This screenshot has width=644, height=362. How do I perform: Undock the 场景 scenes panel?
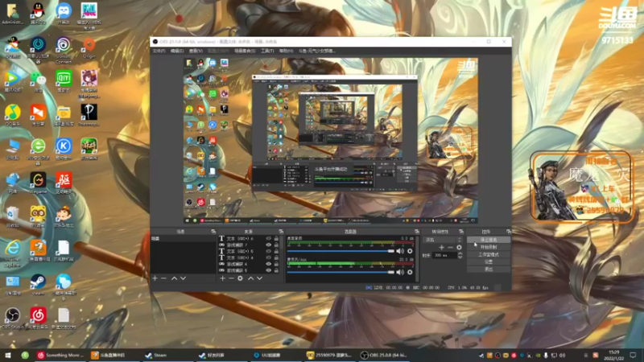tap(213, 232)
